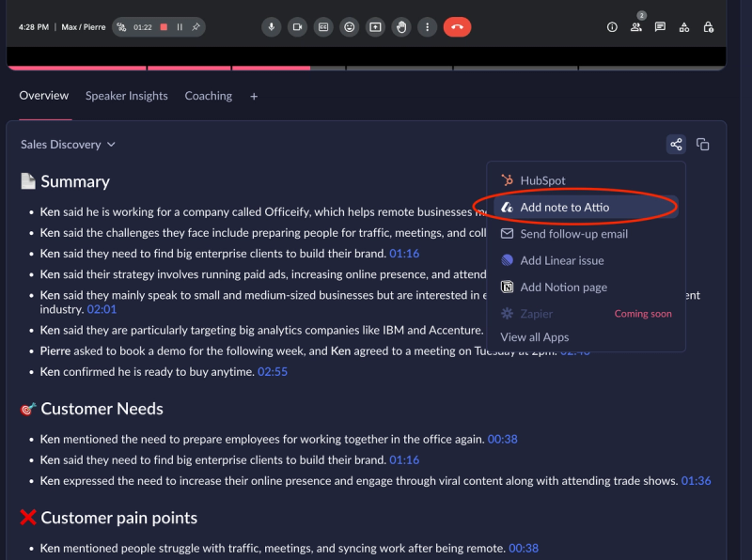The width and height of the screenshot is (752, 560).
Task: Click the "Customer Needs" heading
Action: pyautogui.click(x=102, y=409)
